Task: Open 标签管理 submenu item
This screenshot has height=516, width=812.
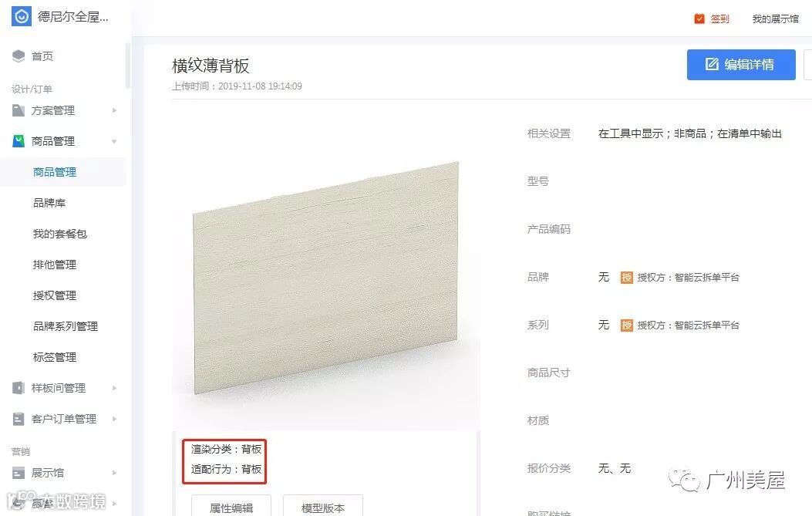Action: (55, 357)
